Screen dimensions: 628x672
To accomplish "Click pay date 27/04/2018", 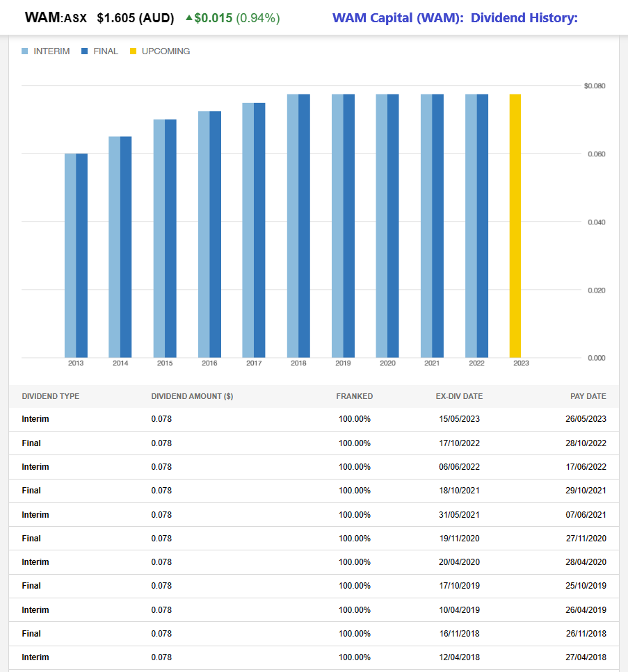I will point(586,657).
